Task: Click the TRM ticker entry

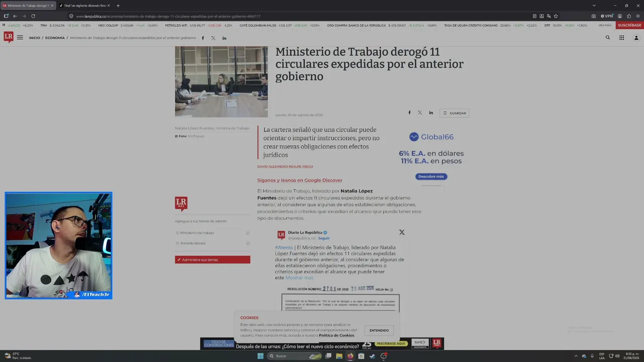Action: [66, 25]
